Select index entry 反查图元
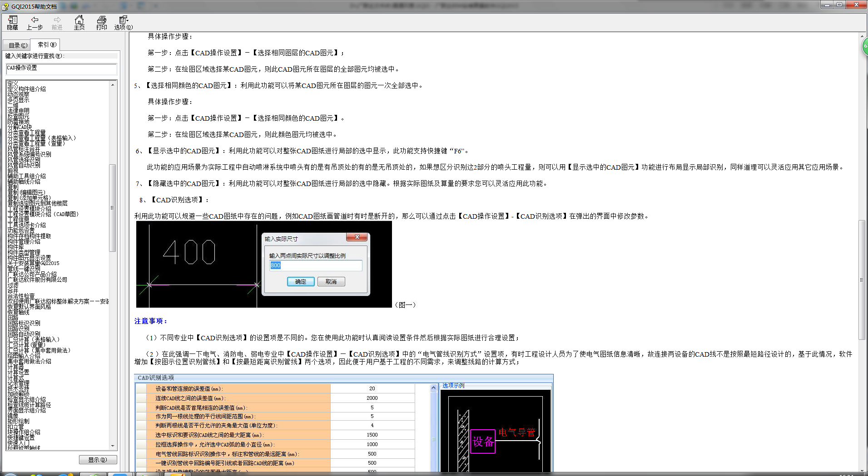 [x=18, y=116]
